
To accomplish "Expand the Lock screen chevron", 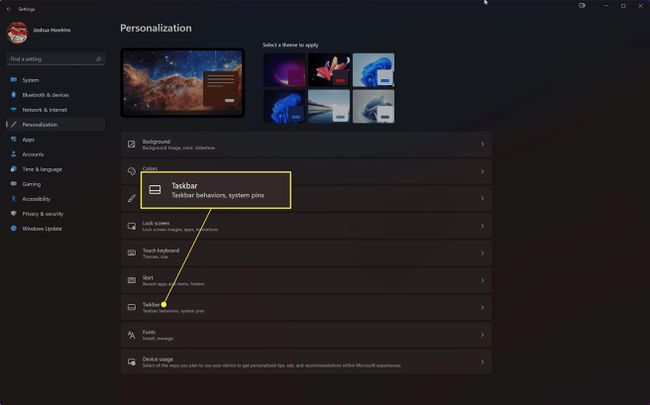I will coord(483,226).
